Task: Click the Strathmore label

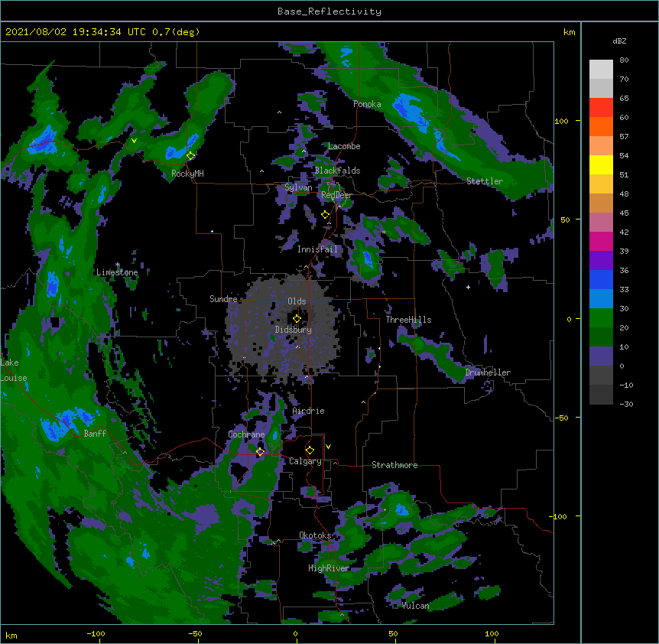Action: (x=394, y=465)
